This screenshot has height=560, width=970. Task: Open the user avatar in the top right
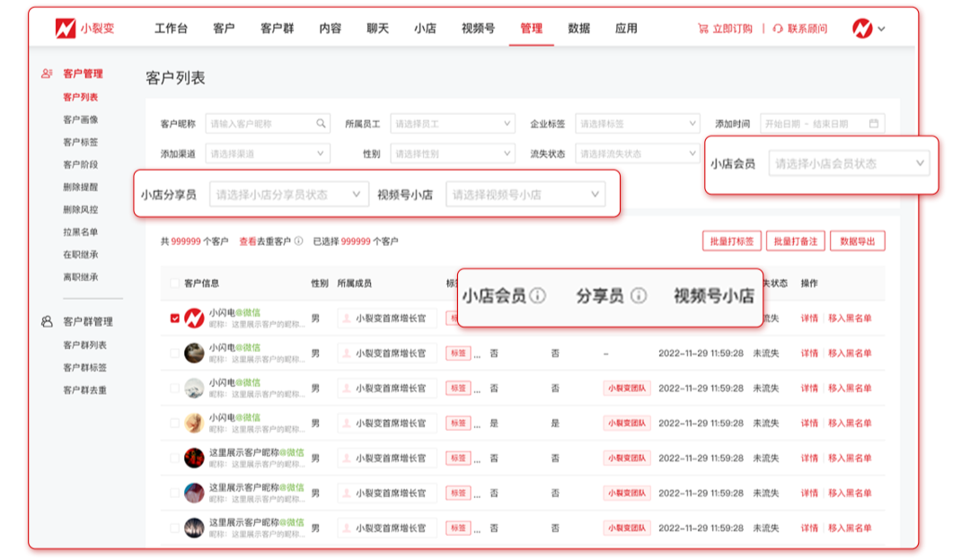862,28
